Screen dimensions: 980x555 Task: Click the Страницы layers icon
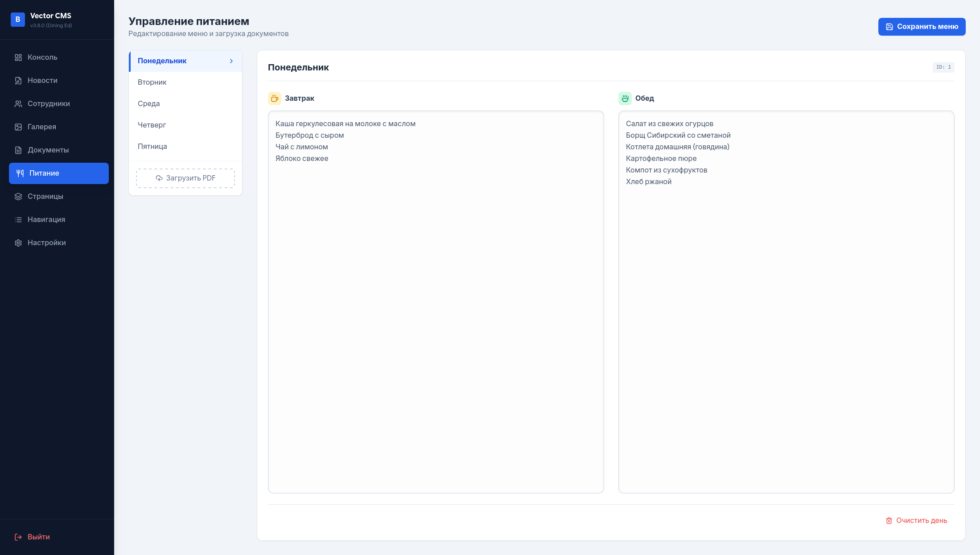pos(18,197)
